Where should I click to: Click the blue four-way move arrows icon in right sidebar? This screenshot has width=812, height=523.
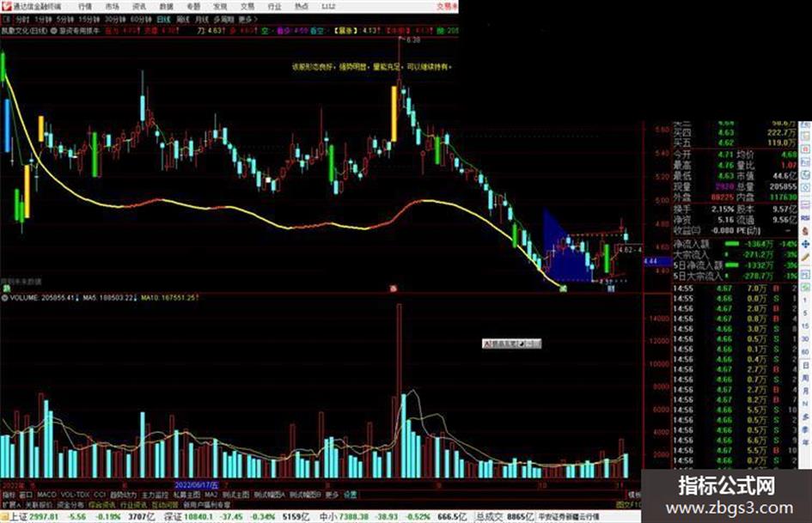pyautogui.click(x=805, y=244)
